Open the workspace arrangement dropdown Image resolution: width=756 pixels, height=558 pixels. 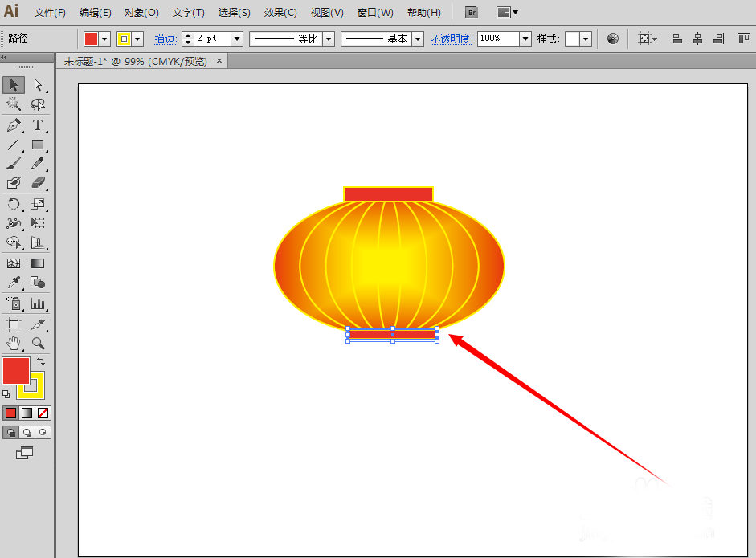pos(508,13)
